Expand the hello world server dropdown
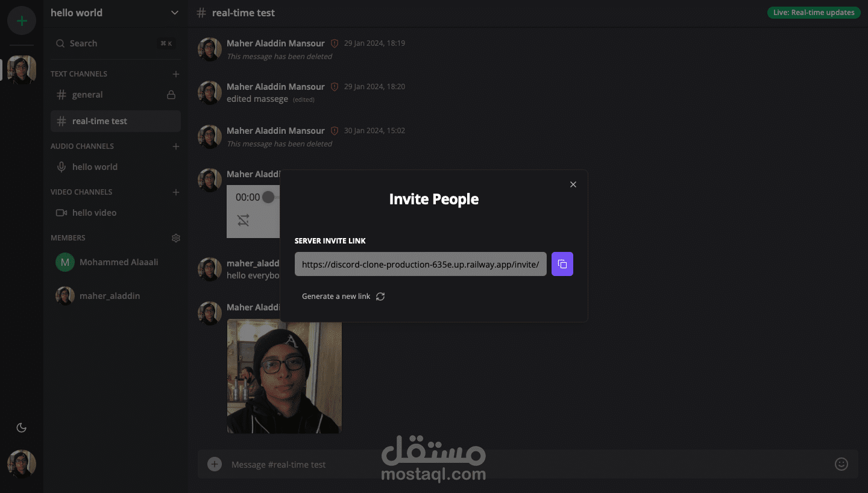This screenshot has width=868, height=493. pos(175,13)
